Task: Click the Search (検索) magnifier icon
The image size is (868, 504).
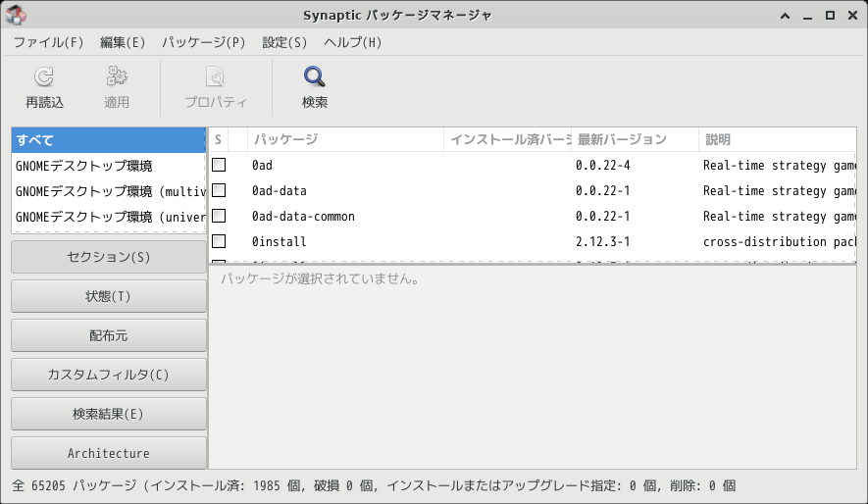Action: pos(315,76)
